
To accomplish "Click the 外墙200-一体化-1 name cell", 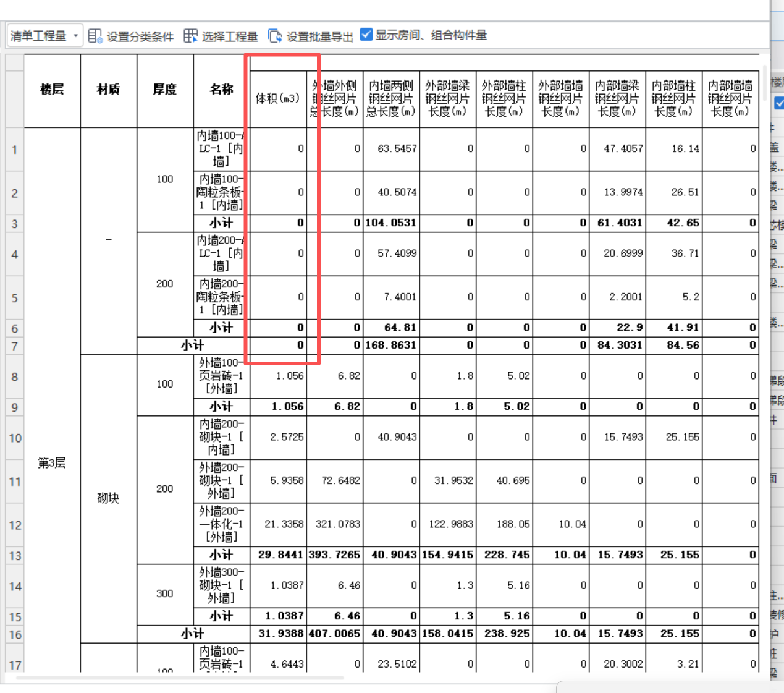I will pyautogui.click(x=221, y=524).
